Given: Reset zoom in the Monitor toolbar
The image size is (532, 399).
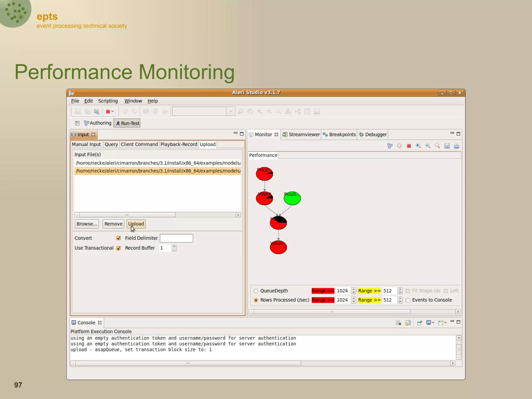Looking at the screenshot, I should tap(437, 146).
